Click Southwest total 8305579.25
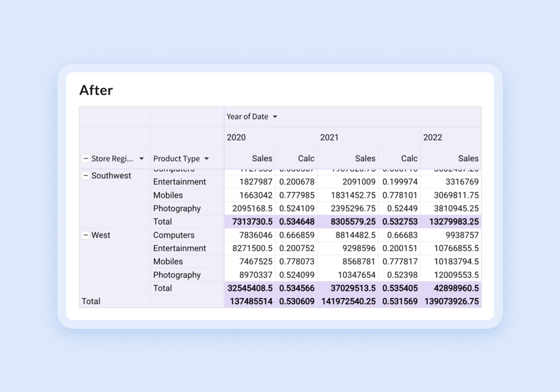This screenshot has width=560, height=392. tap(353, 222)
